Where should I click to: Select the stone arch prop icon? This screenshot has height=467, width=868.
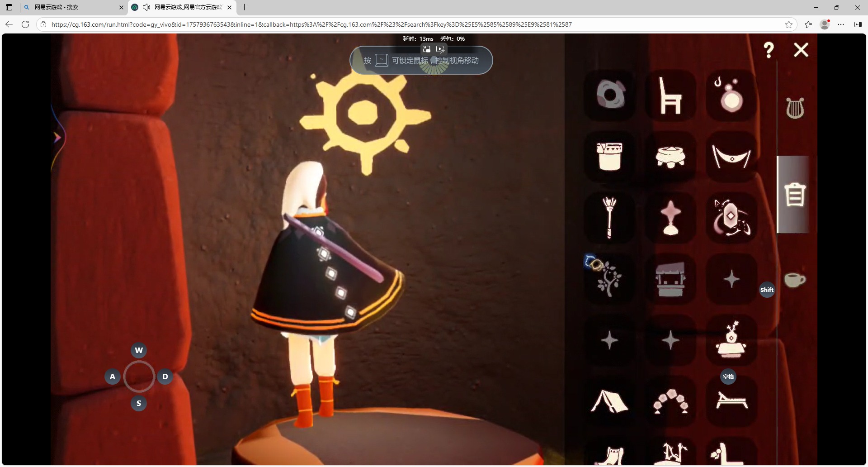pos(670,401)
